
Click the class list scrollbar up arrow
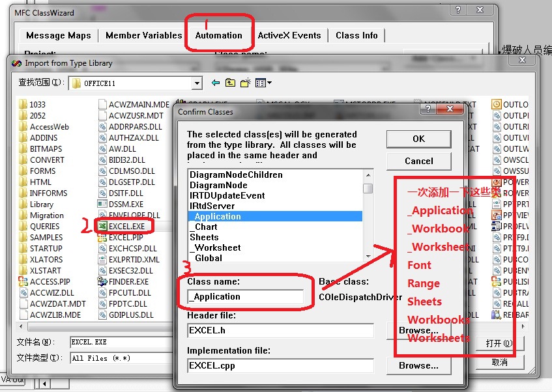[x=368, y=175]
